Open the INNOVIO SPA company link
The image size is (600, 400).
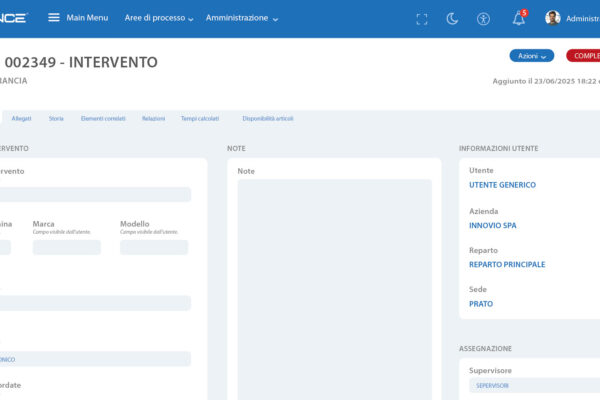[493, 225]
